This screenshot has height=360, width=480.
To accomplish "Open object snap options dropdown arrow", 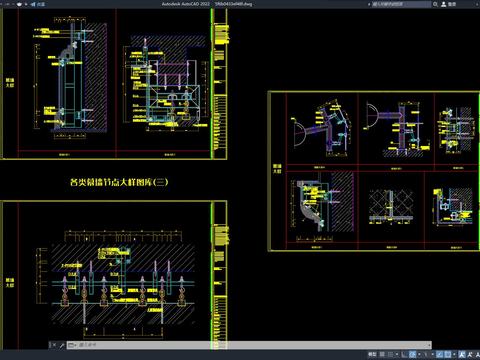I will 454,354.
